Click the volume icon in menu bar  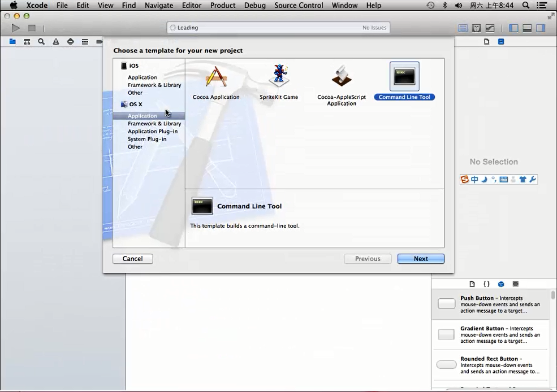pyautogui.click(x=459, y=5)
